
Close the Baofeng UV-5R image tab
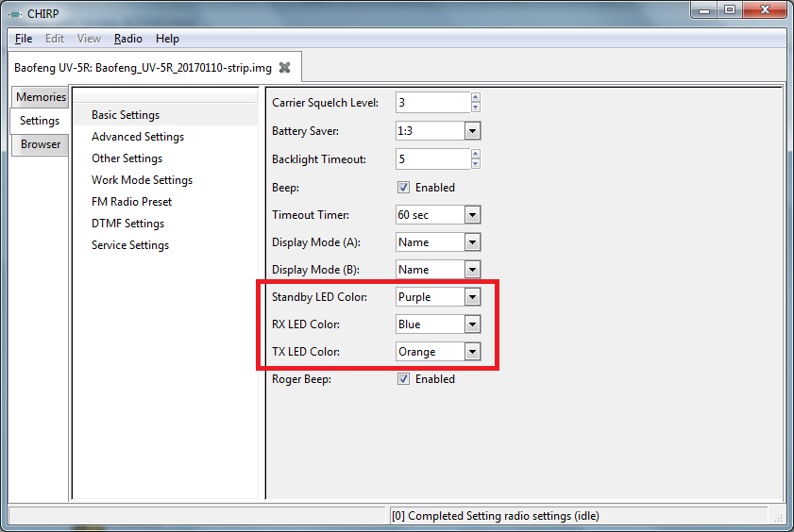click(x=284, y=67)
